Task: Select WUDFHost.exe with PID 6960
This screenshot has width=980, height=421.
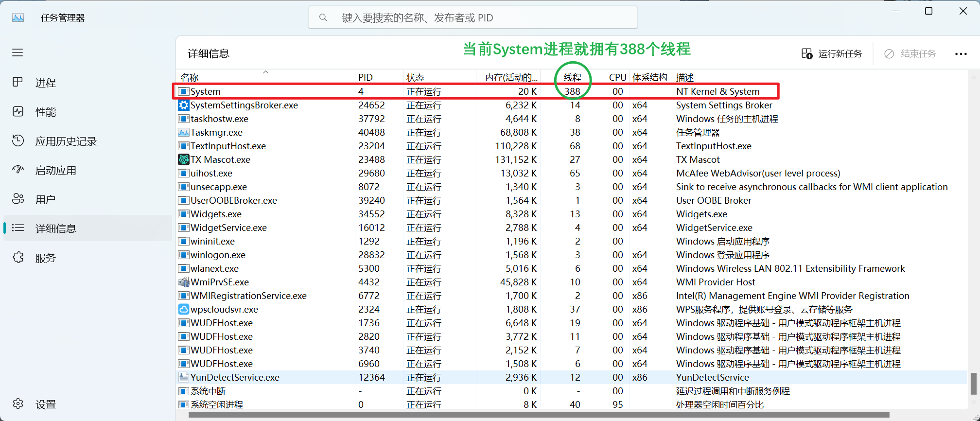Action: click(222, 364)
